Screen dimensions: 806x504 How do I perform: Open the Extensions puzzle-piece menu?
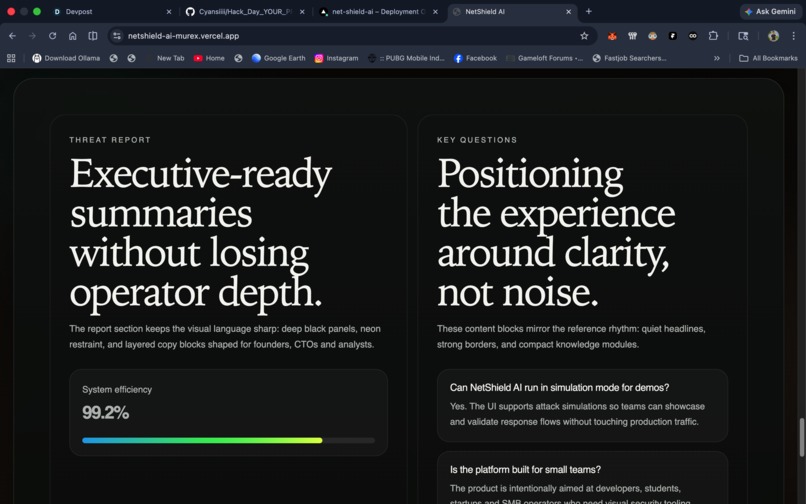pyautogui.click(x=713, y=36)
